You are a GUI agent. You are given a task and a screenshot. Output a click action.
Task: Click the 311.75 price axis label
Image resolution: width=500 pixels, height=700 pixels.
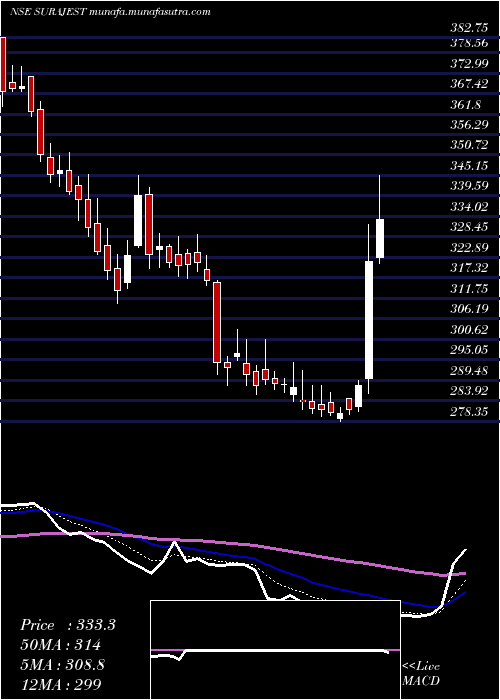click(x=469, y=289)
